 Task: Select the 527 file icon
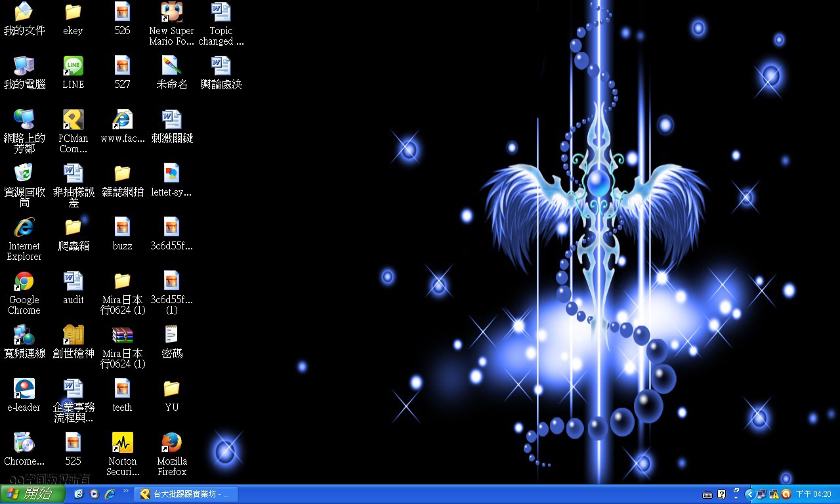click(x=123, y=66)
